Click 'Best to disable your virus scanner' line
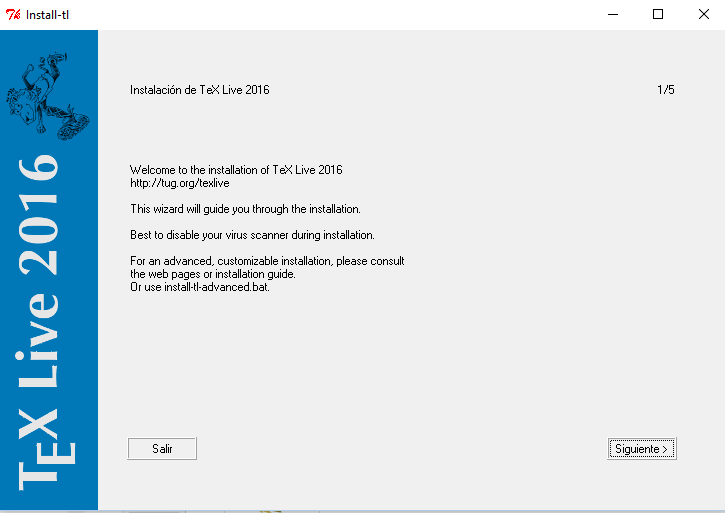 [252, 235]
